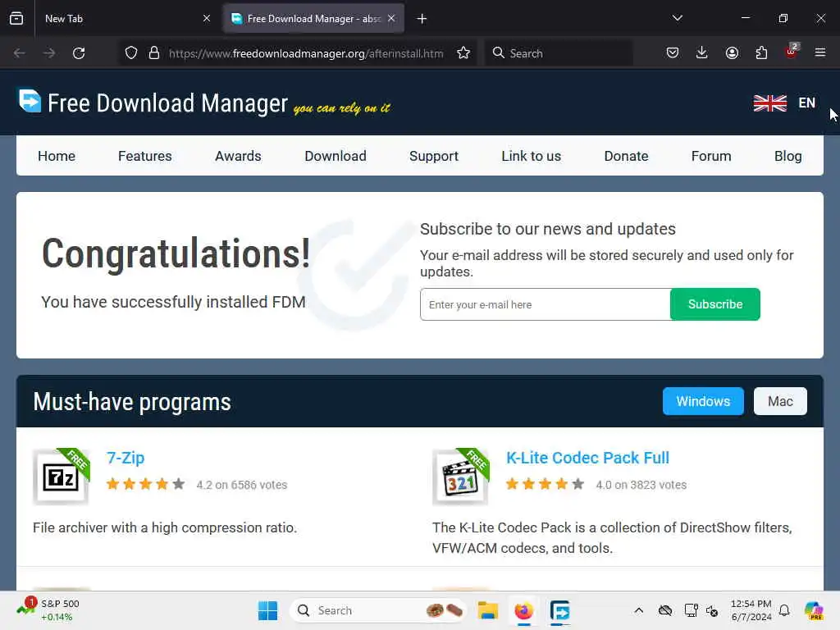The width and height of the screenshot is (840, 630).
Task: Focus the Firefox toolbar Search box
Action: [x=559, y=53]
